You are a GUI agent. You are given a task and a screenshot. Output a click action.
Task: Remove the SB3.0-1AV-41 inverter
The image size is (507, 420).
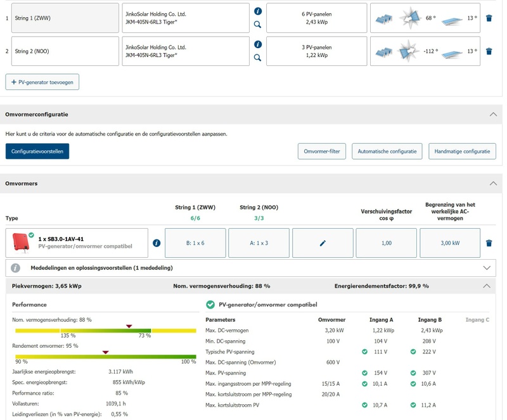489,243
